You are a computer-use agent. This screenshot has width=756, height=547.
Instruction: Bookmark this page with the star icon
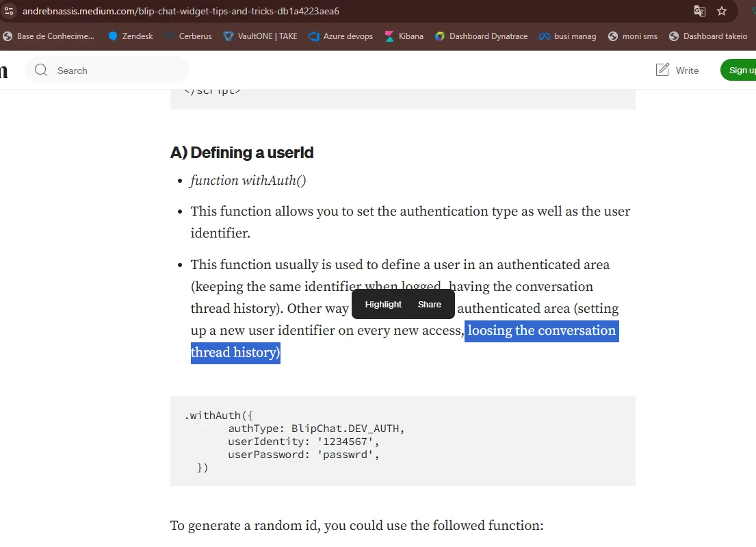(721, 11)
